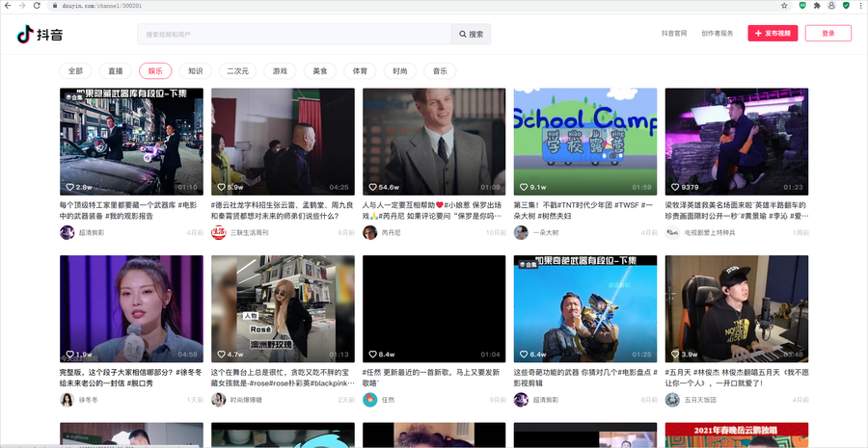The image size is (868, 448).
Task: Select the 音乐 category tab
Action: (x=440, y=70)
